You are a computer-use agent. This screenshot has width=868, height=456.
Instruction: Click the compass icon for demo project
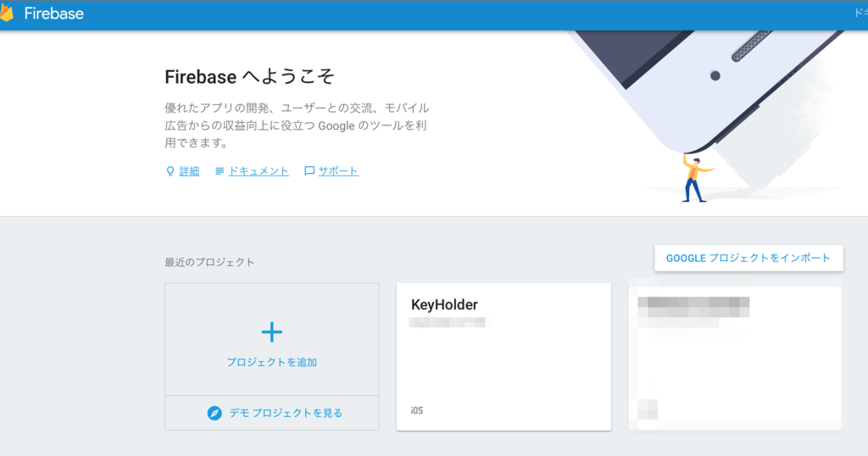coord(214,413)
